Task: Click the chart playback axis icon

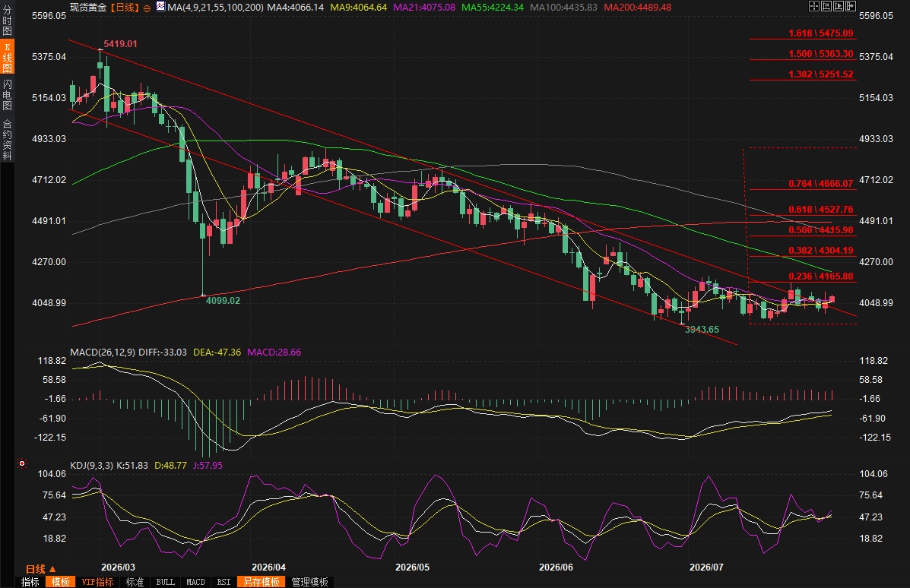Action: (839, 6)
